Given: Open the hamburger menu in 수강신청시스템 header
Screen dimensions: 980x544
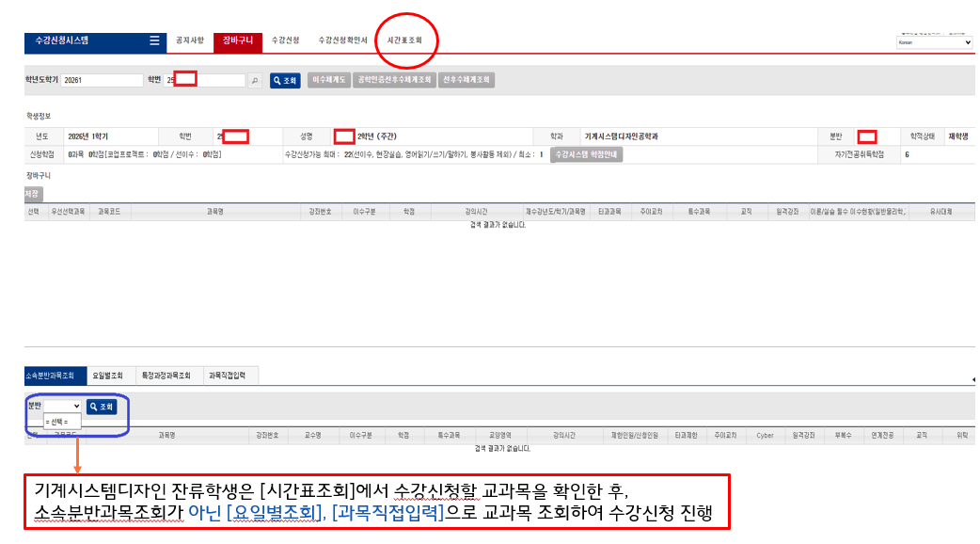Looking at the screenshot, I should (154, 40).
